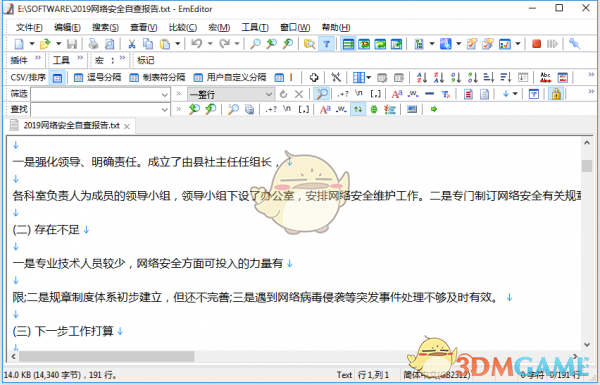Screen dimensions: 600x385
Task: Open the 查看(V) menu
Action: point(143,27)
